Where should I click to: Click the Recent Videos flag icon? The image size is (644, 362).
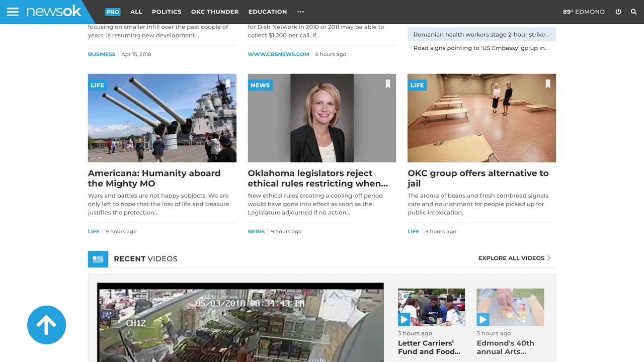(98, 259)
